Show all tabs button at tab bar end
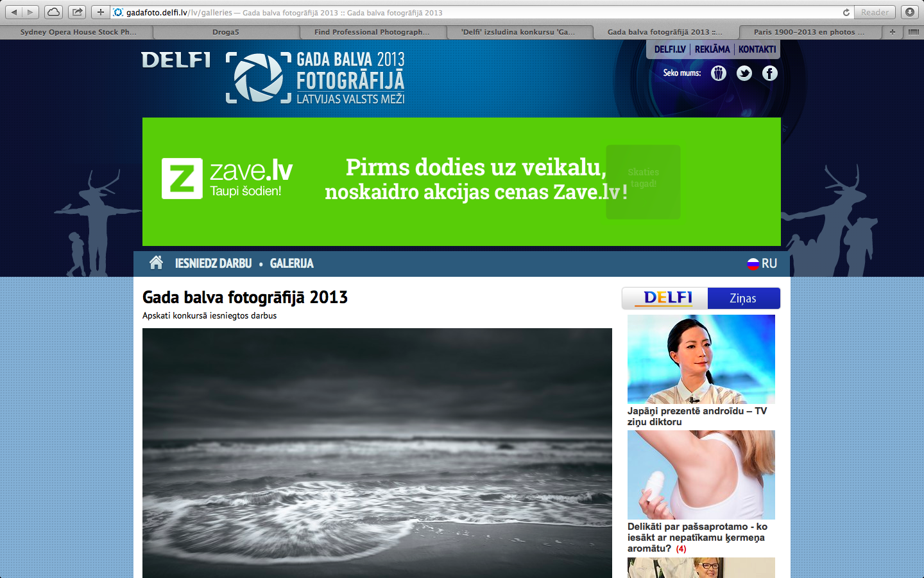 click(x=913, y=31)
